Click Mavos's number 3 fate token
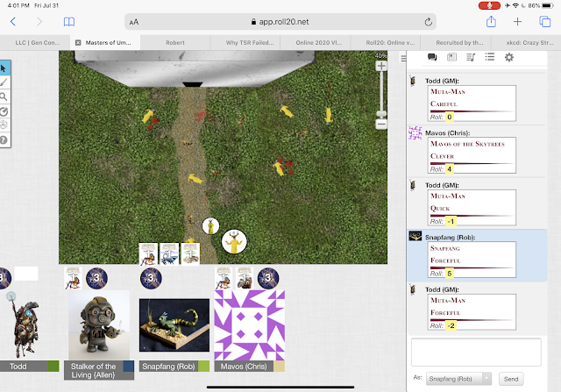Screen dimensions: 561x392 pyautogui.click(x=268, y=278)
